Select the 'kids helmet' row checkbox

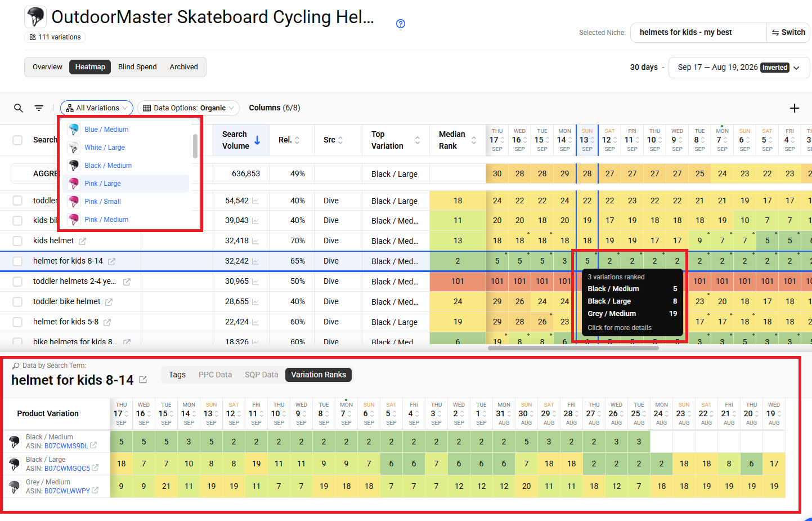(x=17, y=241)
